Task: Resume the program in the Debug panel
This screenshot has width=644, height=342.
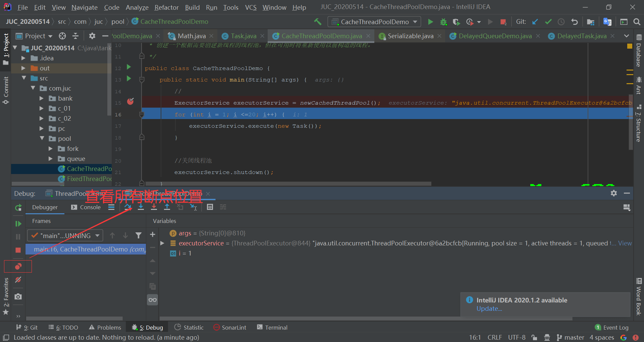Action: click(18, 224)
